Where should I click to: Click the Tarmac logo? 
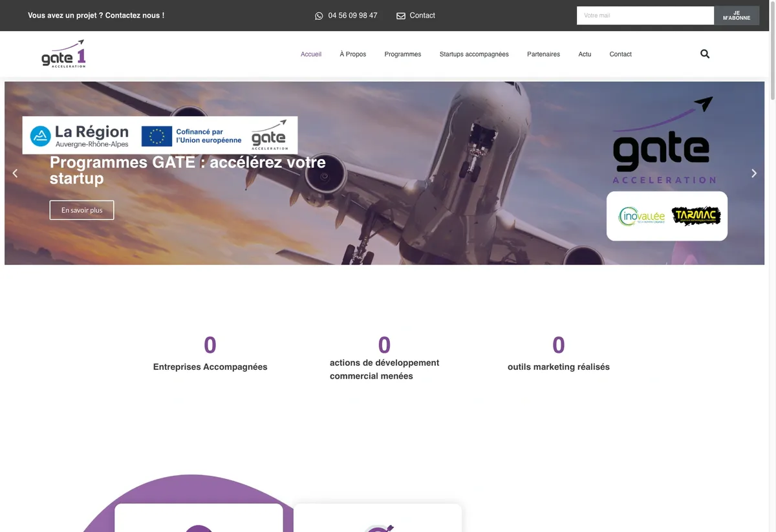point(696,216)
